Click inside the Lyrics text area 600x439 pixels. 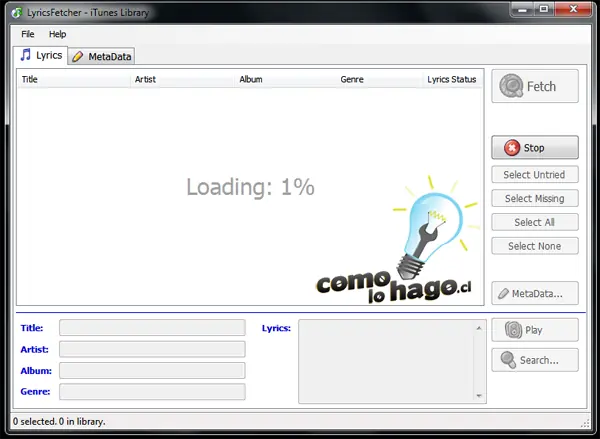coord(386,361)
